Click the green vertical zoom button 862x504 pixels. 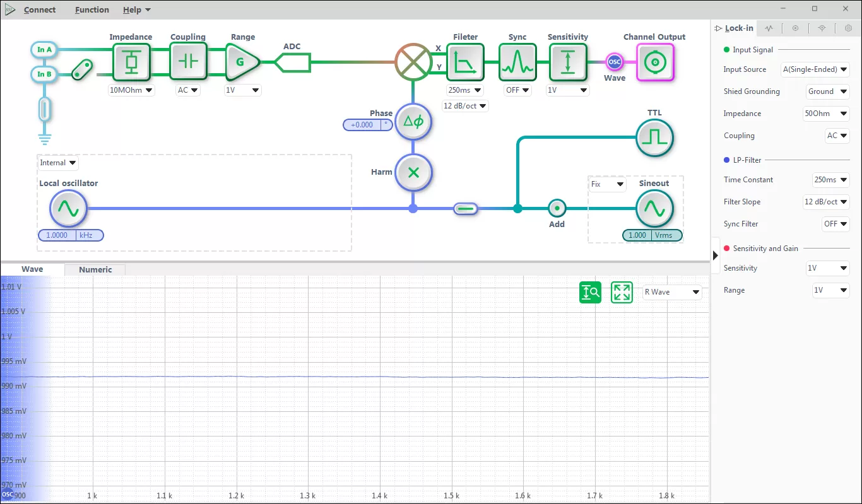591,292
